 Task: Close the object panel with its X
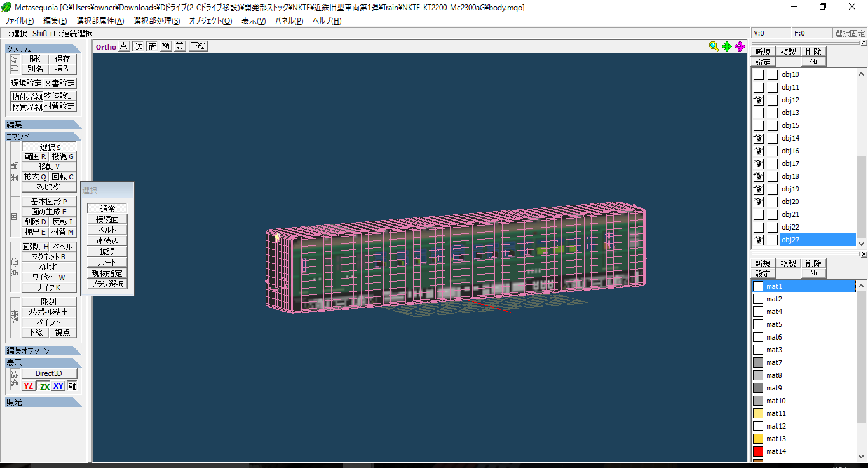(864, 43)
